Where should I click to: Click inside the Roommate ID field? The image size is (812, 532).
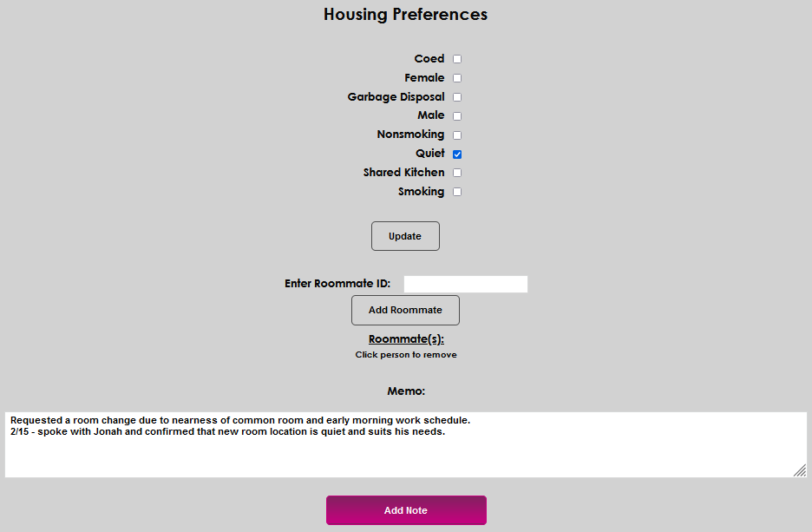[x=465, y=284]
